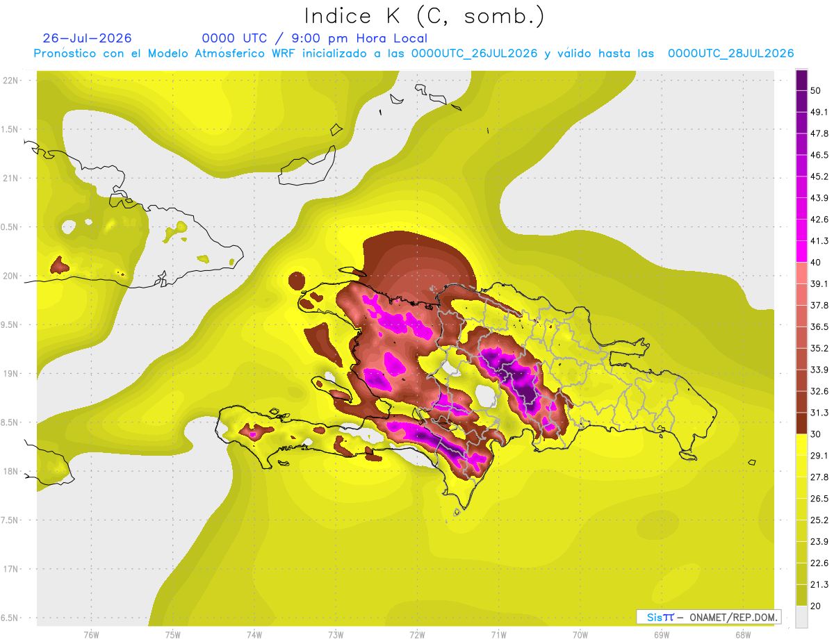
Task: Click the "47.8" color scale value
Action: (819, 133)
